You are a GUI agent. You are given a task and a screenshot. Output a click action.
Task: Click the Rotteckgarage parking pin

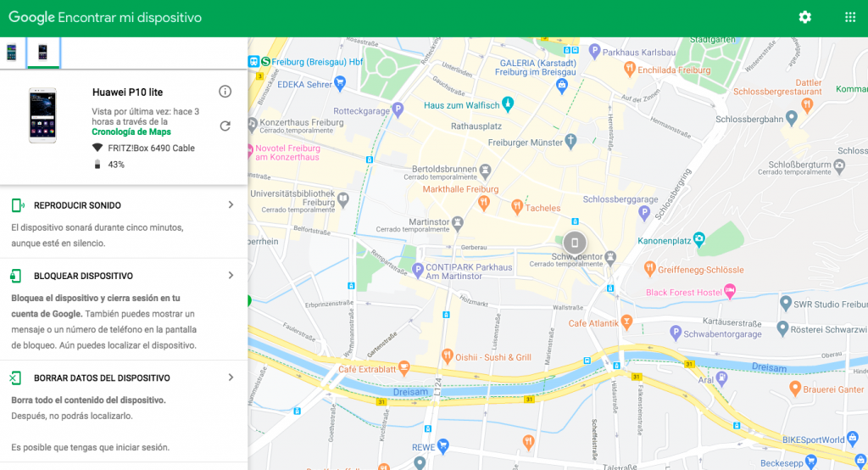pos(398,109)
